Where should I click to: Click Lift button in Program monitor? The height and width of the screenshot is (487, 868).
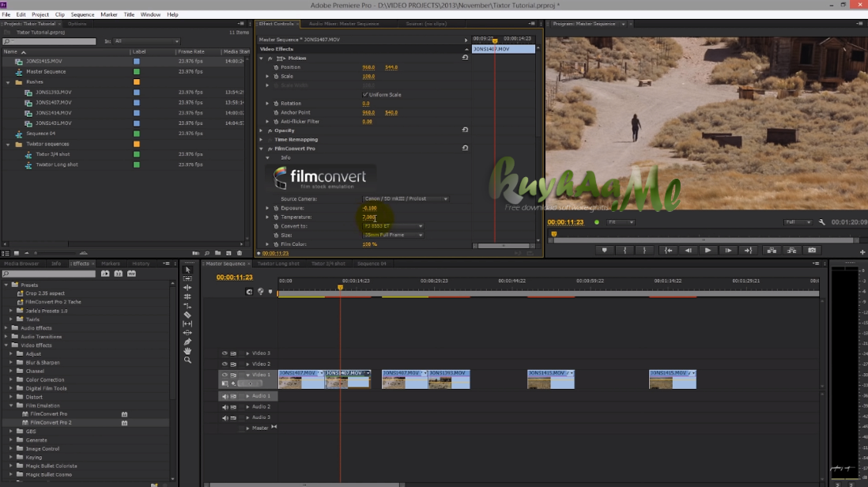point(771,251)
